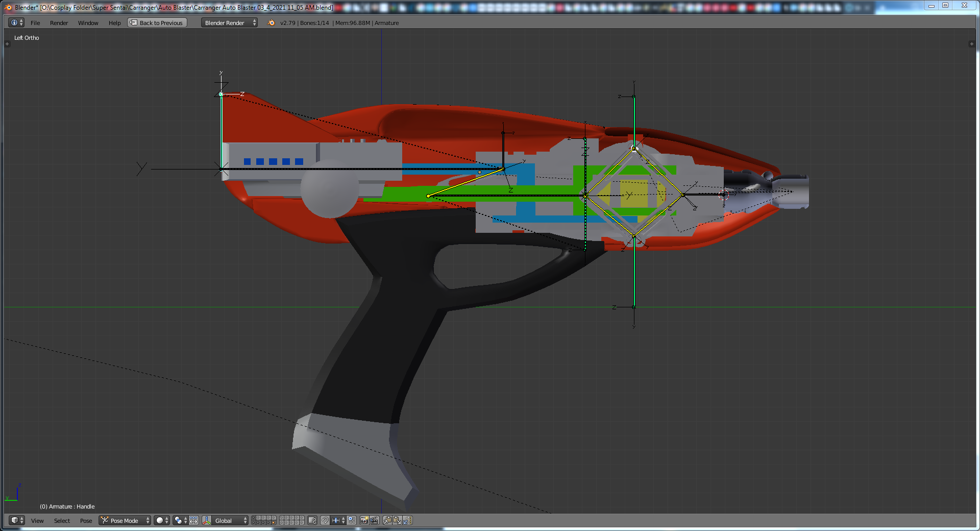Click the Back to Previous button
Viewport: 980px width, 531px height.
tap(157, 23)
